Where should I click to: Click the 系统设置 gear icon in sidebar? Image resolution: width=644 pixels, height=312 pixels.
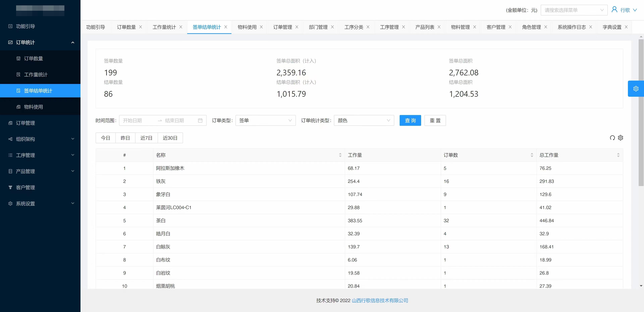(x=10, y=204)
